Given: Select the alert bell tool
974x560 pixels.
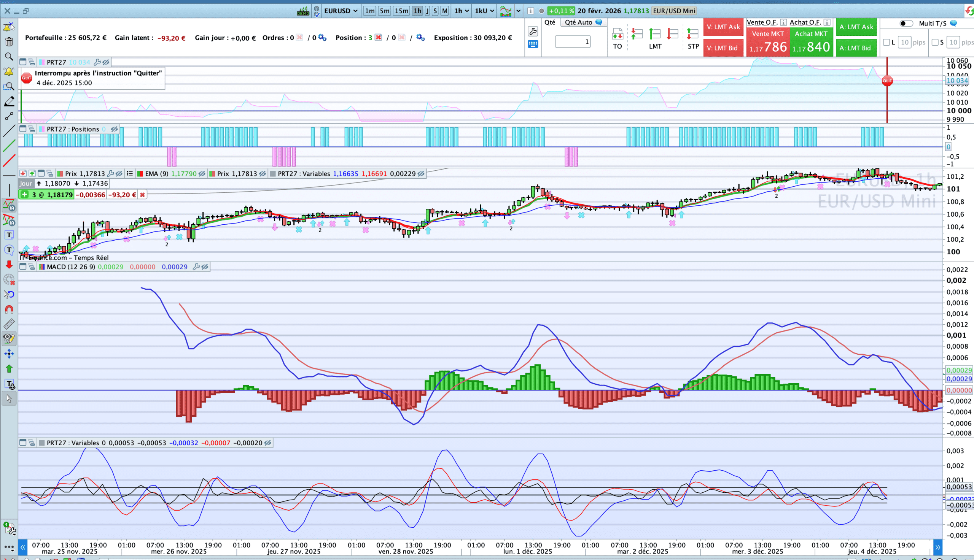Looking at the screenshot, I should click(x=9, y=71).
